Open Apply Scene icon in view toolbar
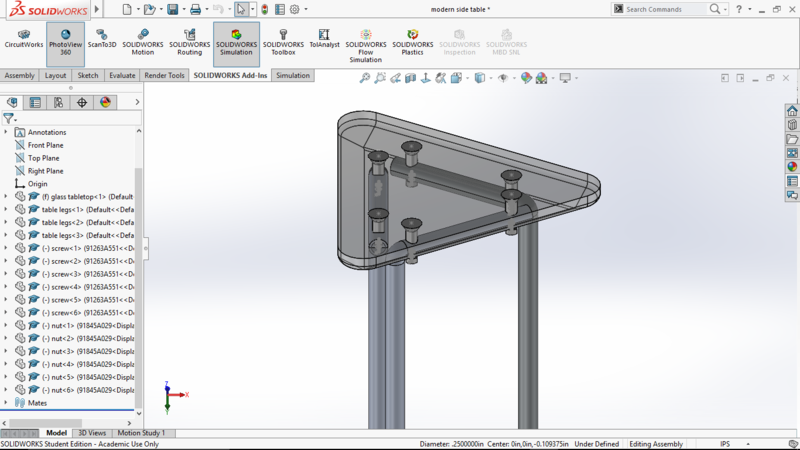The width and height of the screenshot is (800, 450). 541,78
